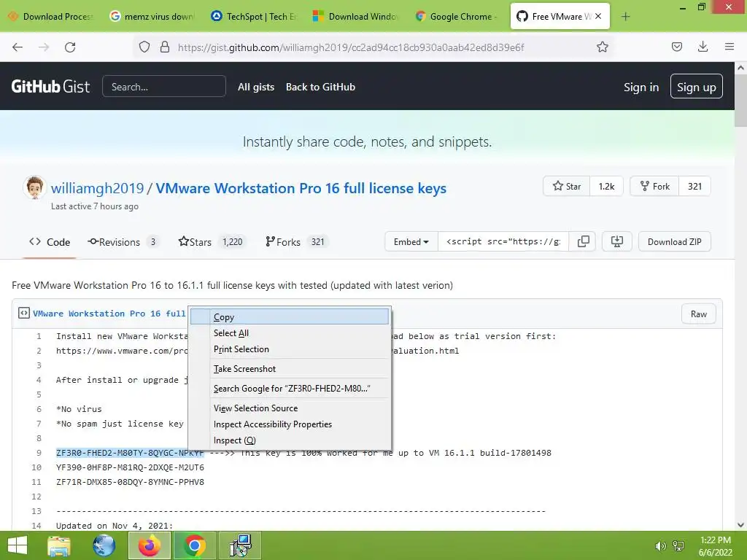Click the Sign up button
The image size is (747, 560).
(696, 86)
